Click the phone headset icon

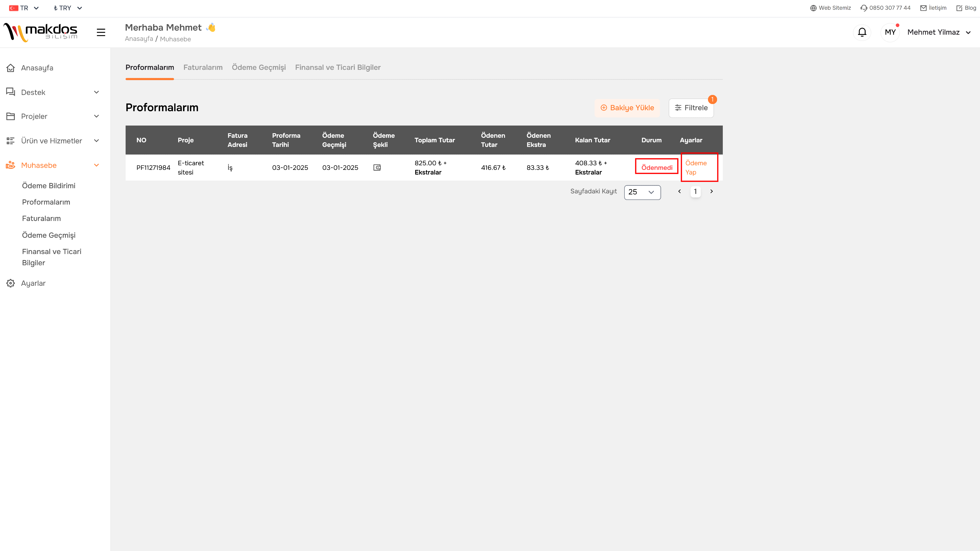tap(864, 8)
